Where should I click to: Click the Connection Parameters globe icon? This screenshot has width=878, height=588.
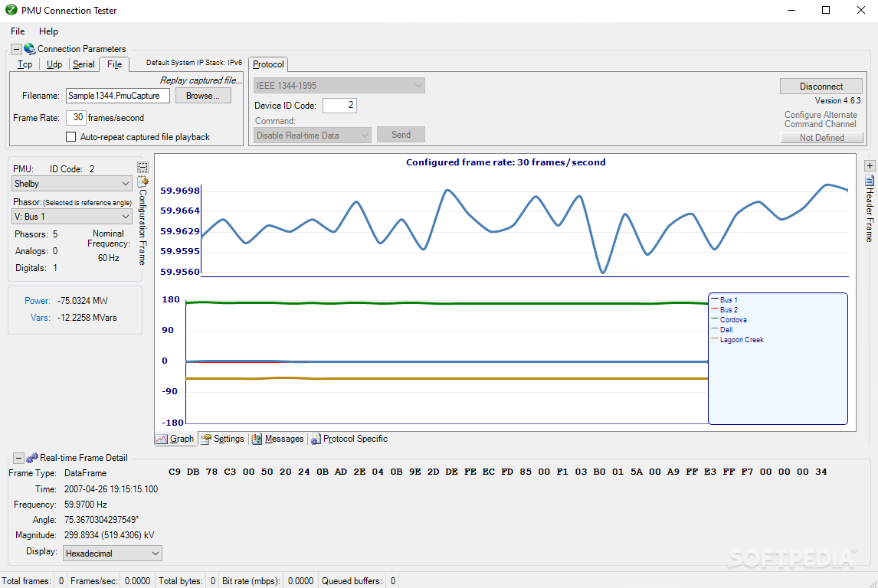click(x=30, y=49)
